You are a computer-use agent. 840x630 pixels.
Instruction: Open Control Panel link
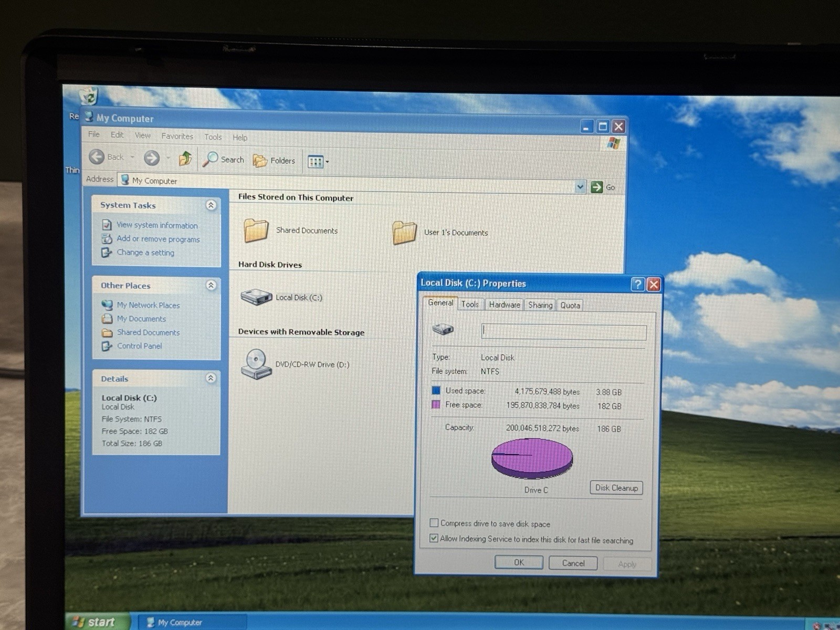pos(139,346)
